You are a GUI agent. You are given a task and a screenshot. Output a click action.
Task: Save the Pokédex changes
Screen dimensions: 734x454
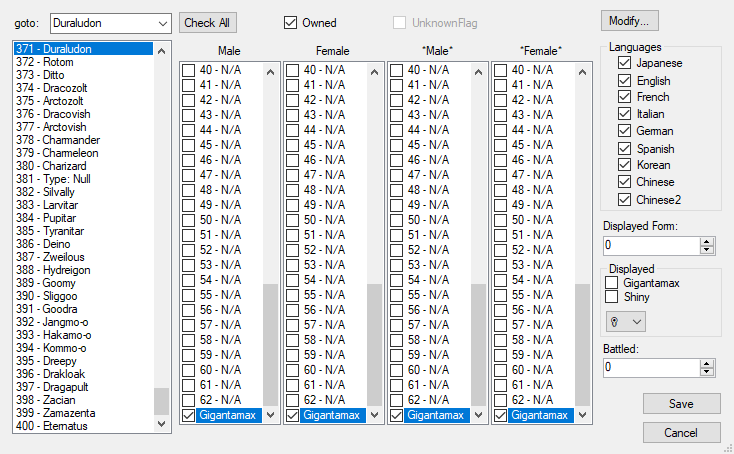[x=681, y=404]
